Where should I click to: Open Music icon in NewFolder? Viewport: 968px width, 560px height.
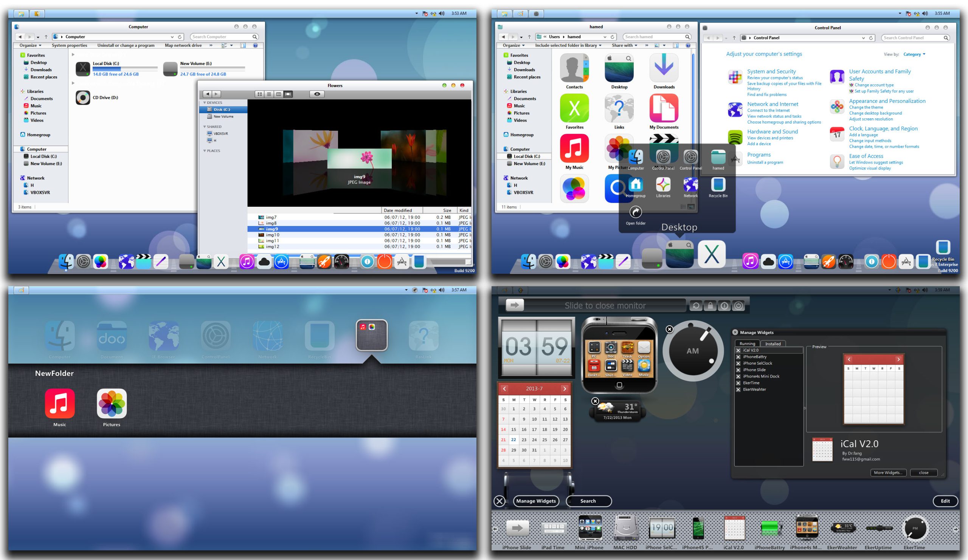(x=59, y=404)
